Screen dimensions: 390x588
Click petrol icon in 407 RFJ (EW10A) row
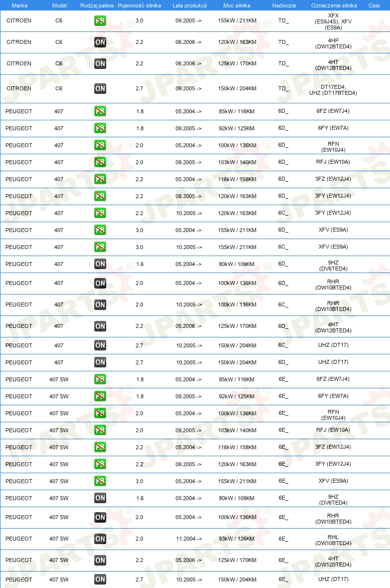[x=100, y=162]
